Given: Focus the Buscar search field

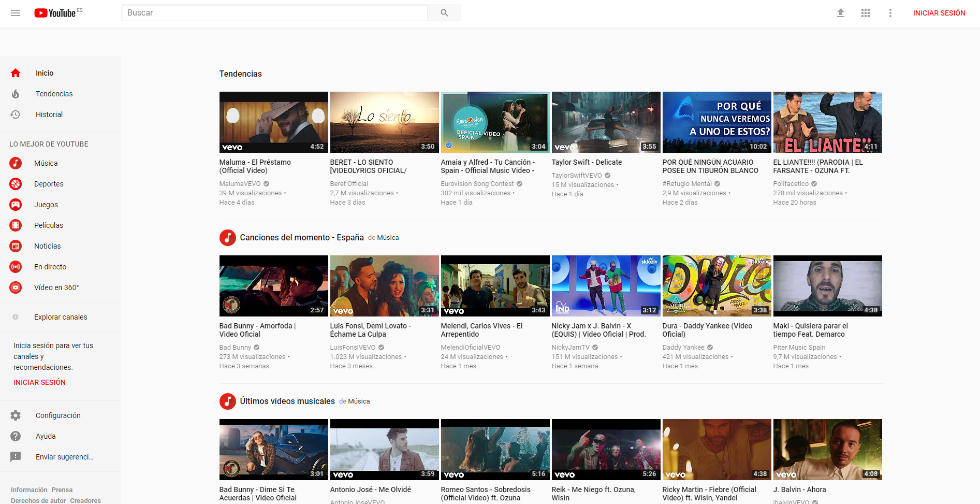Looking at the screenshot, I should pos(275,13).
